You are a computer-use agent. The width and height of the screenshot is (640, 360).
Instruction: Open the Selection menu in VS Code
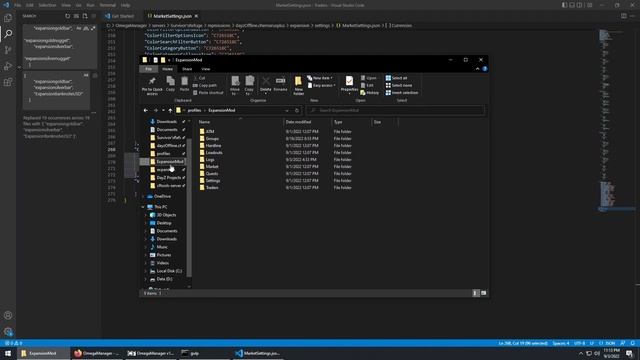[x=47, y=5]
